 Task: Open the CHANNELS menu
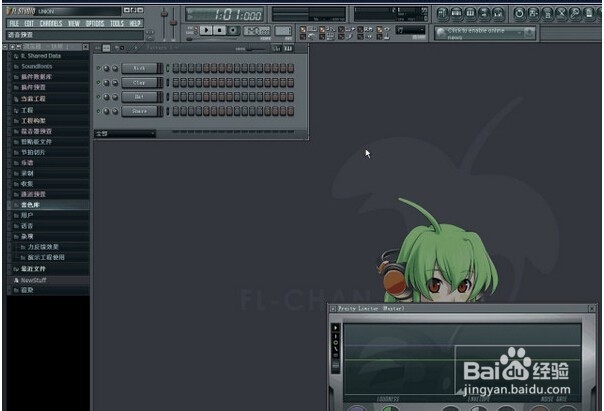point(51,24)
